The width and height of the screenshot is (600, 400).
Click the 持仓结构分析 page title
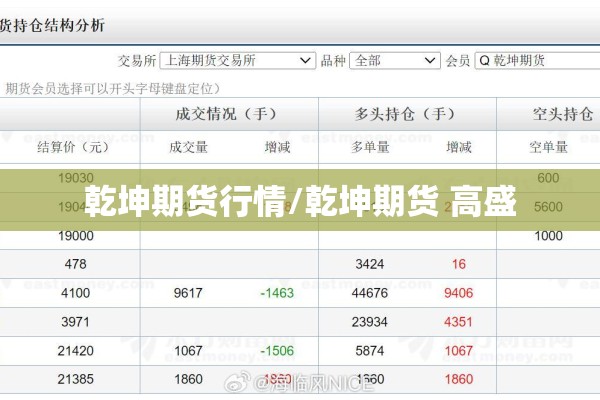pos(52,26)
